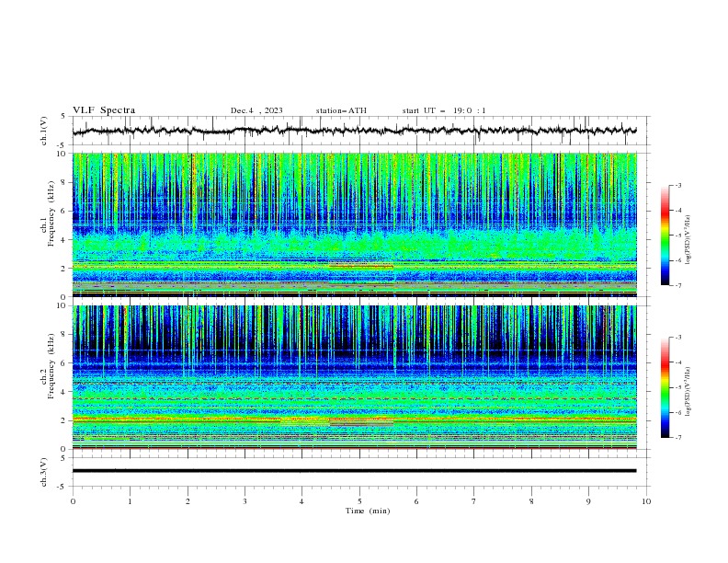The height and width of the screenshot is (563, 728).
Task: Click time axis tick label "6"
Action: click(416, 501)
